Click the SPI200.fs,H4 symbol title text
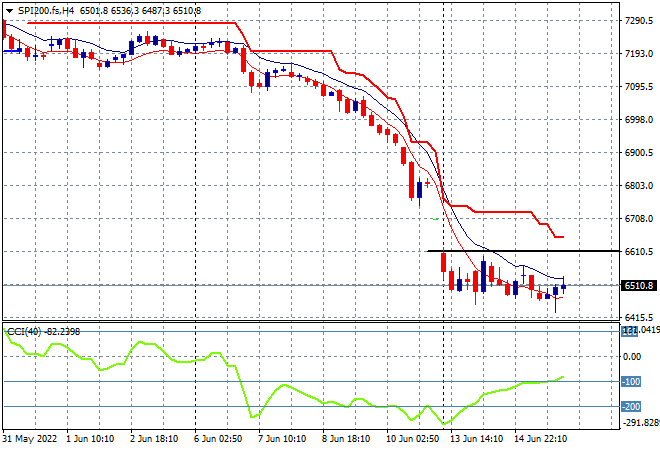This screenshot has width=660, height=450. click(46, 11)
